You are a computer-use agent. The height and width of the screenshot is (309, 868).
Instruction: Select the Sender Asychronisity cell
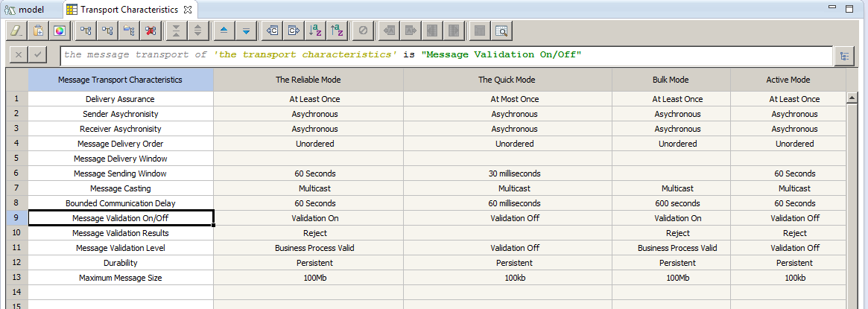pos(120,114)
